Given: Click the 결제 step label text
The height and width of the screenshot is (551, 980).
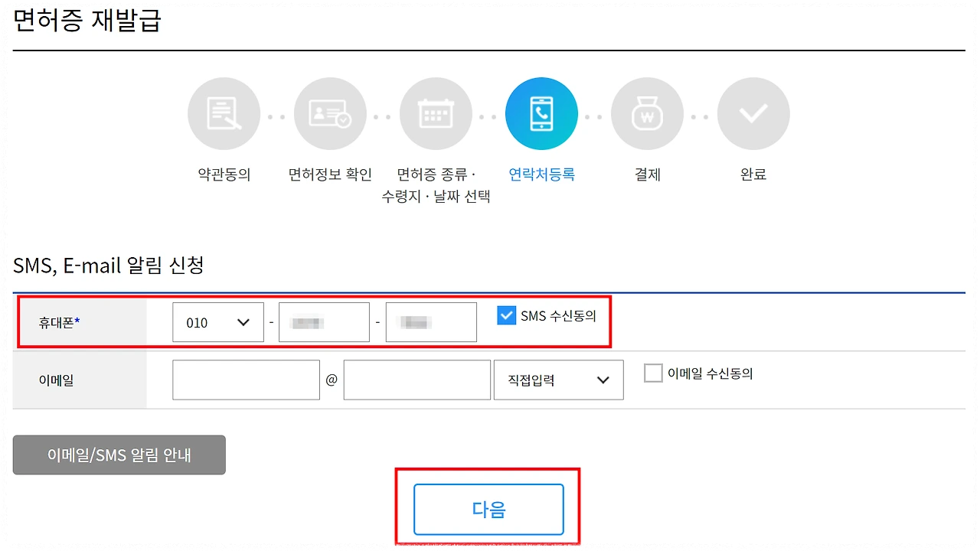Looking at the screenshot, I should point(647,174).
